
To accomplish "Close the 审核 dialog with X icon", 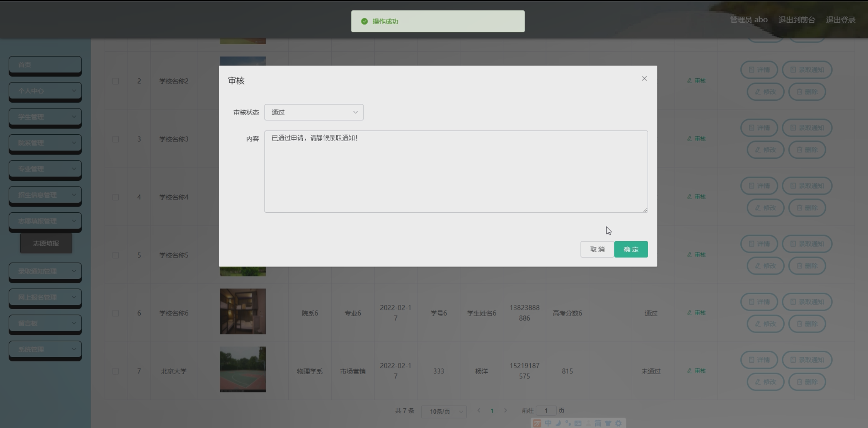I will coord(644,78).
